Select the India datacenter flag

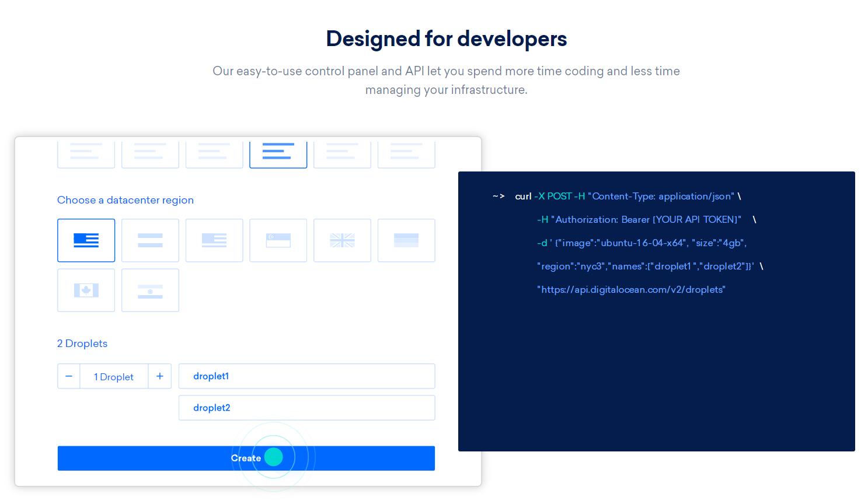[x=150, y=290]
